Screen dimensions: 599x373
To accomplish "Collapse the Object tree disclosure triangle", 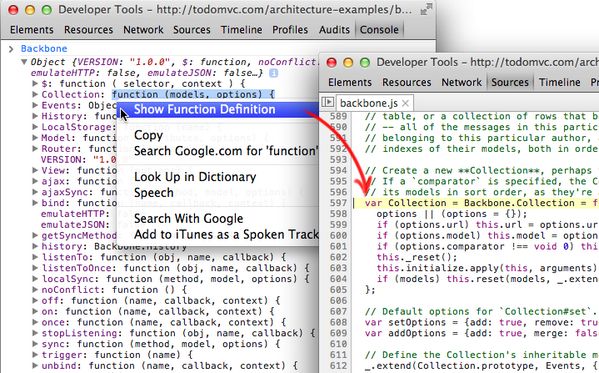I will coord(24,62).
